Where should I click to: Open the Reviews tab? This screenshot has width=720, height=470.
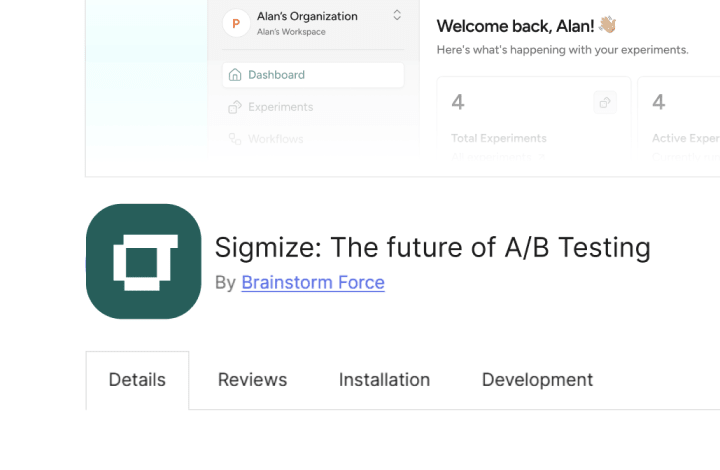click(x=252, y=380)
